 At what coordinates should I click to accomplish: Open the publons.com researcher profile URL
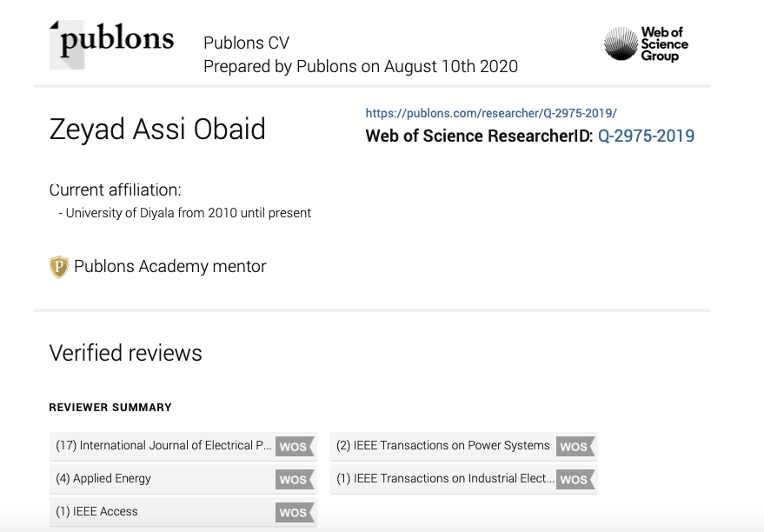pos(491,113)
